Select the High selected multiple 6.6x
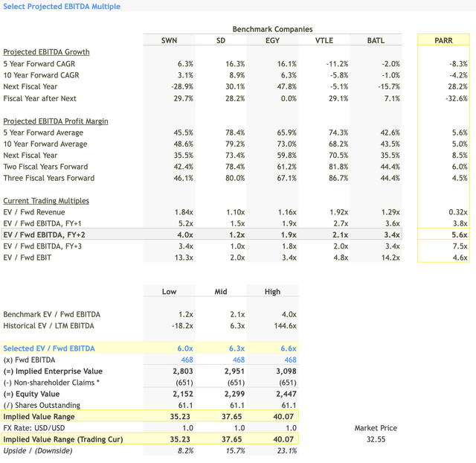 [288, 348]
